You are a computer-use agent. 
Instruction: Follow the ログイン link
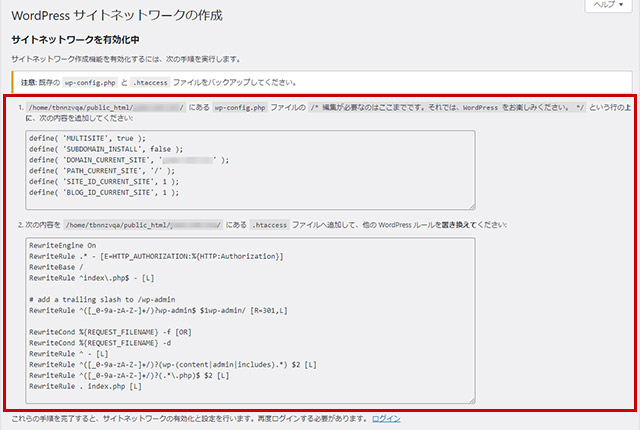[x=386, y=419]
